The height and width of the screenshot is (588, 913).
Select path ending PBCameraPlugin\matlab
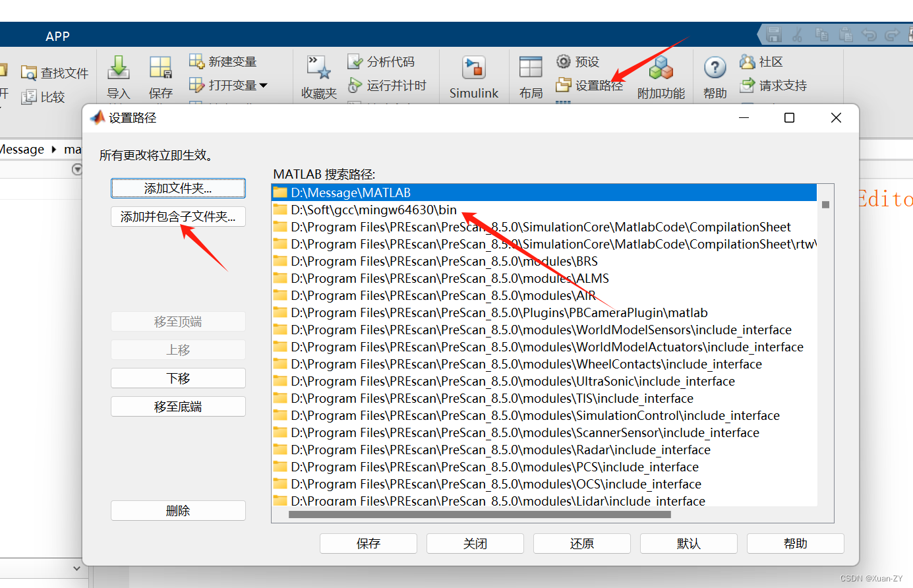click(545, 312)
